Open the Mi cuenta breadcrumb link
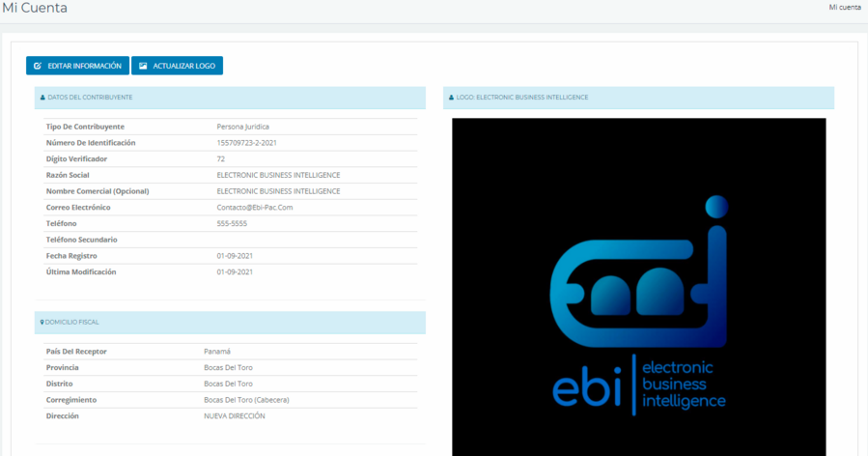This screenshot has height=456, width=868. point(845,7)
